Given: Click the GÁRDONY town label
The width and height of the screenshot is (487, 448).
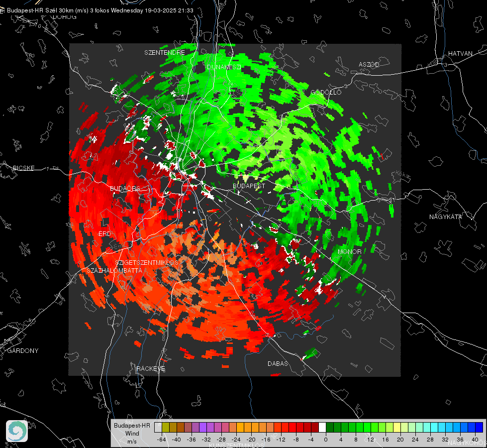Looking at the screenshot, I should (23, 351).
